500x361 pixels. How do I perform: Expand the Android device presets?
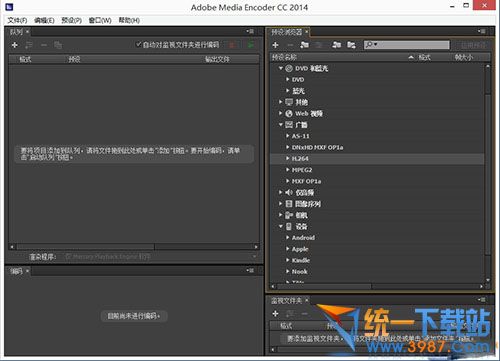pos(287,238)
